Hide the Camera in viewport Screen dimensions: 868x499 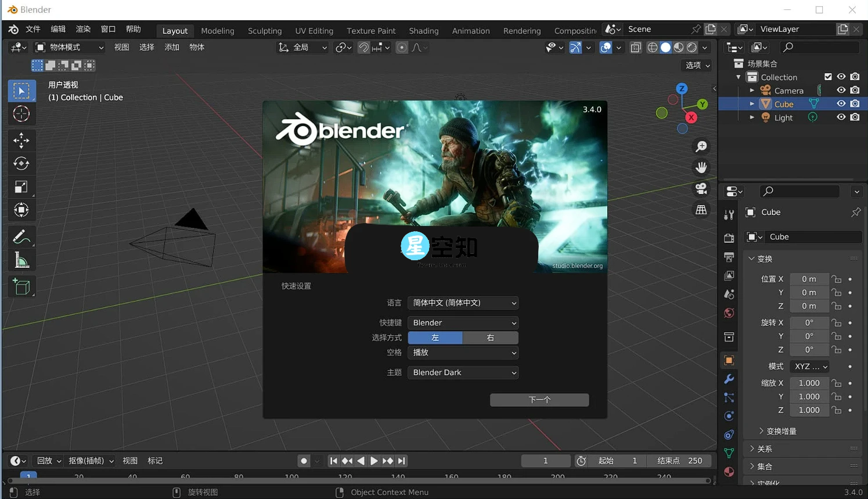(841, 90)
